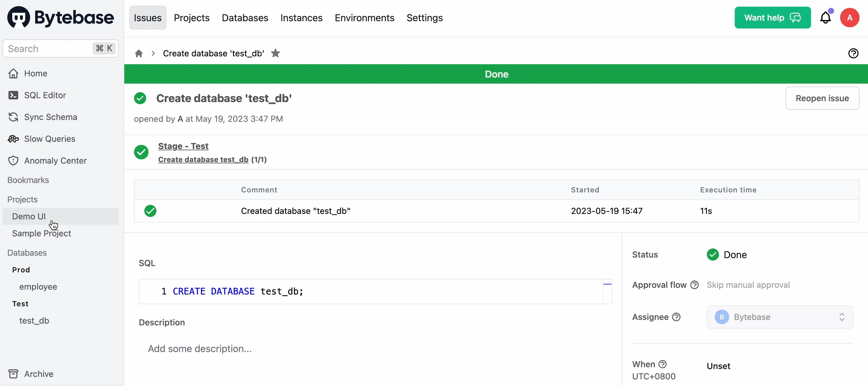Open the Stage - Test link
868x386 pixels.
coord(183,146)
